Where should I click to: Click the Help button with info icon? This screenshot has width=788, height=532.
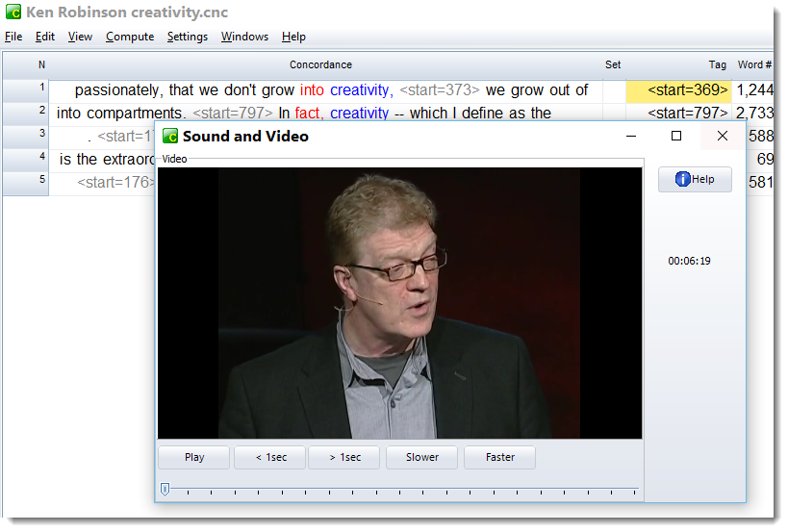[695, 179]
